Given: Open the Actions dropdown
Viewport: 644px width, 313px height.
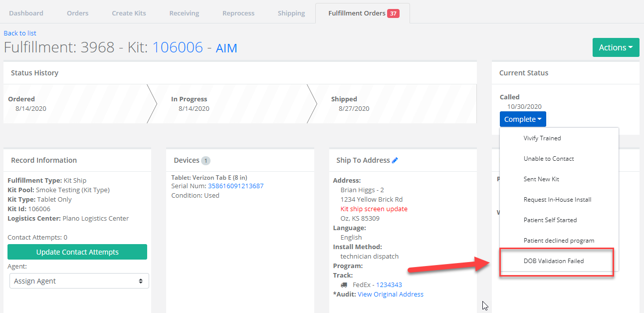Looking at the screenshot, I should click(616, 47).
